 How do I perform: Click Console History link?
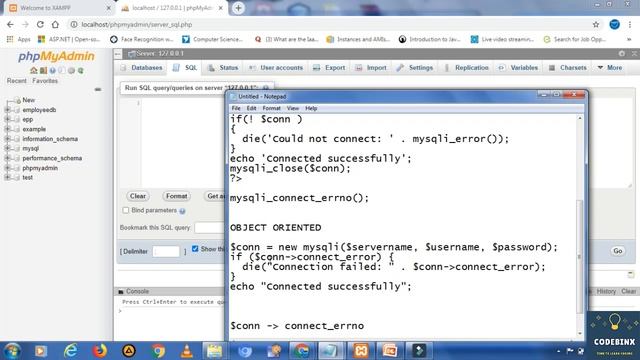click(606, 291)
